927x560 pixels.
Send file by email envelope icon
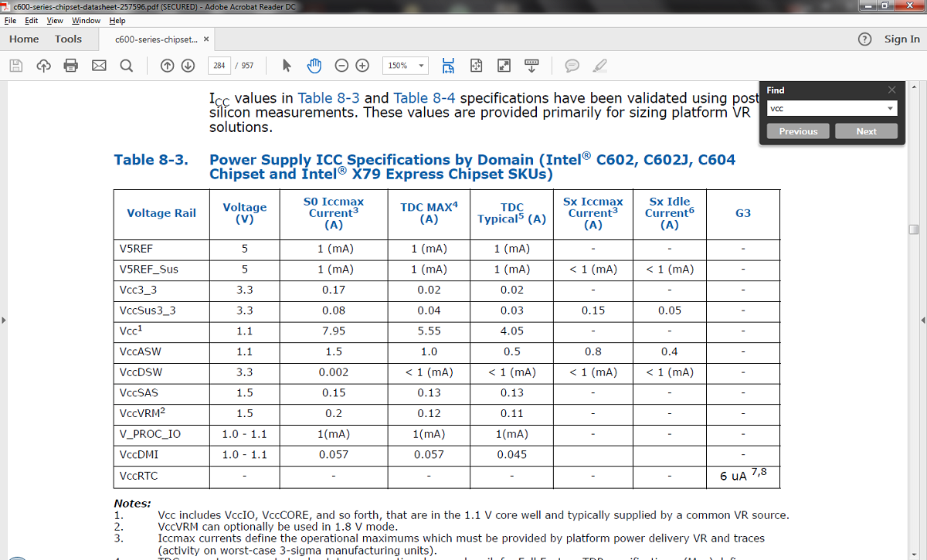click(99, 66)
